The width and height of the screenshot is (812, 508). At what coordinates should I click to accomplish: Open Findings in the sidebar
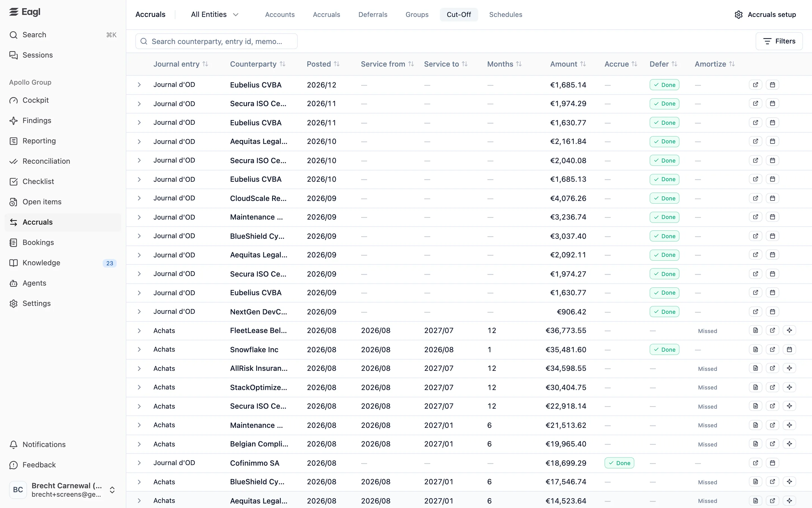pyautogui.click(x=63, y=121)
